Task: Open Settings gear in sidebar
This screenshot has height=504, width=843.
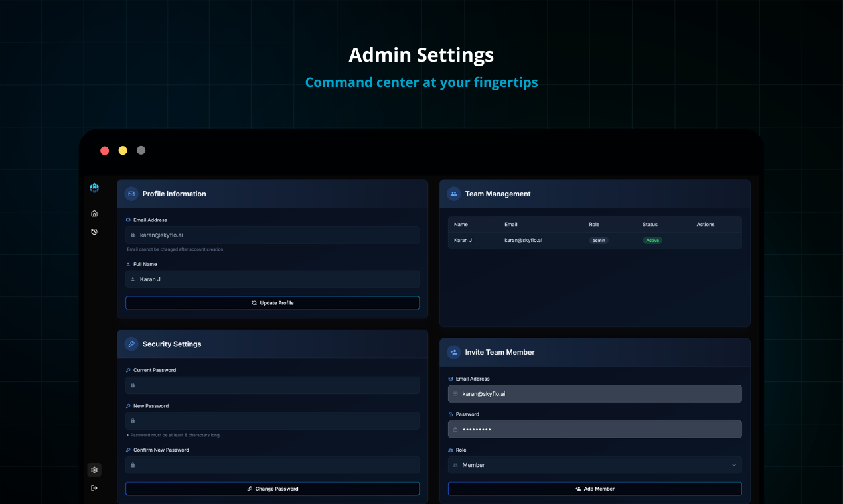Action: 94,470
